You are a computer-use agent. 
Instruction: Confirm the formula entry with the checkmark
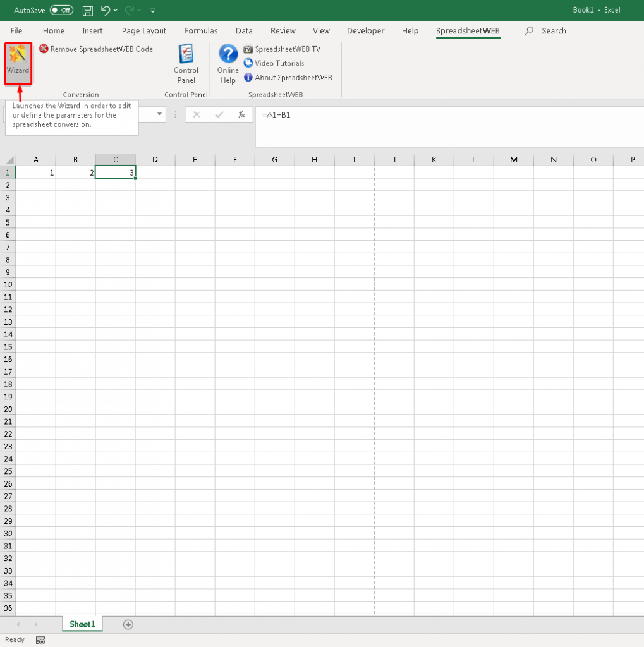point(219,114)
